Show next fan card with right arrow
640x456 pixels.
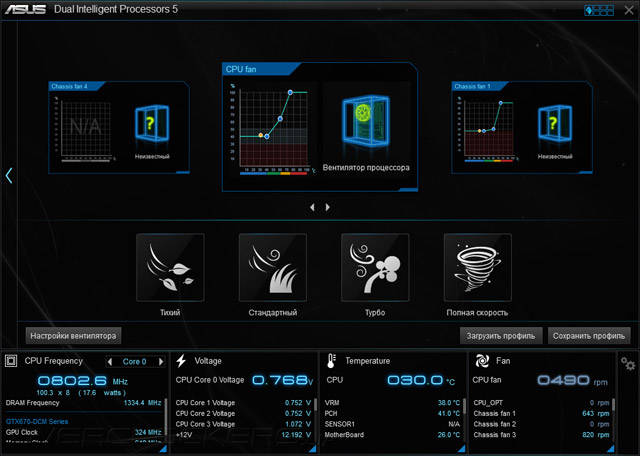click(x=327, y=207)
